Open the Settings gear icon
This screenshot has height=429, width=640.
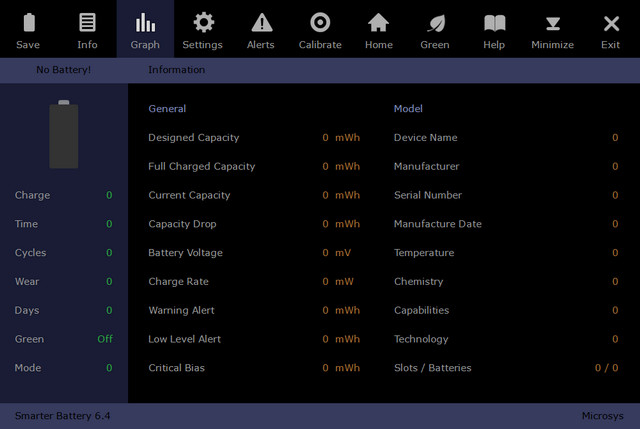pos(203,23)
